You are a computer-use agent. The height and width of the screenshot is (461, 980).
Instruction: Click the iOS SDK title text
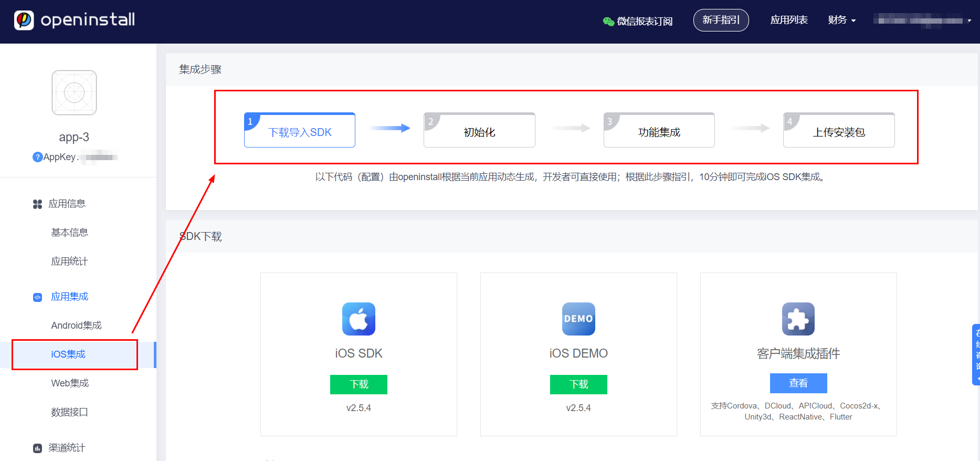[x=359, y=353]
